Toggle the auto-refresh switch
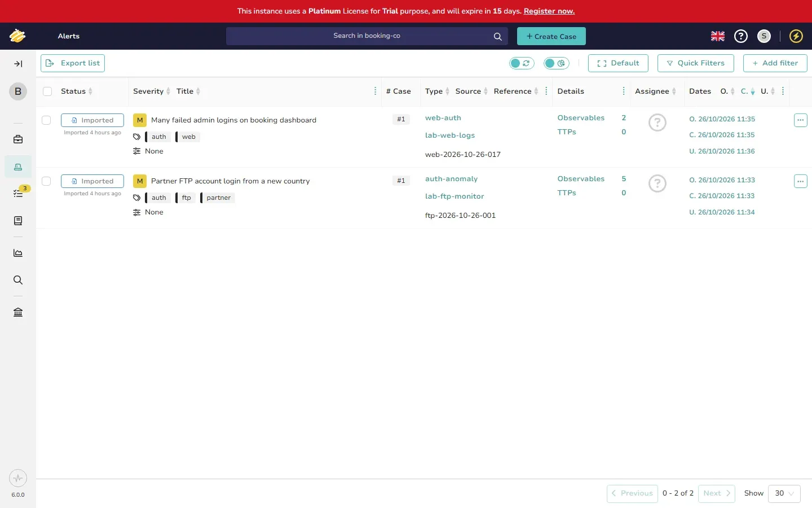The image size is (812, 508). pyautogui.click(x=522, y=63)
